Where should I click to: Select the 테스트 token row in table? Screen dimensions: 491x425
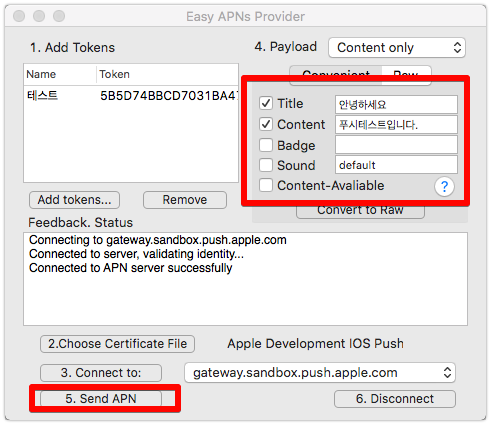pyautogui.click(x=131, y=96)
